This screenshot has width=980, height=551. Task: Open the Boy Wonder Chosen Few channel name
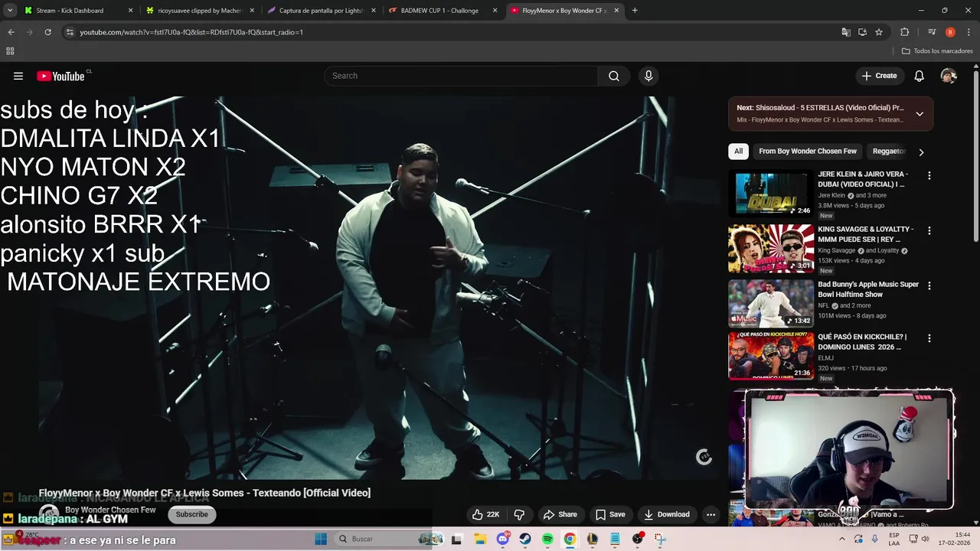[110, 510]
